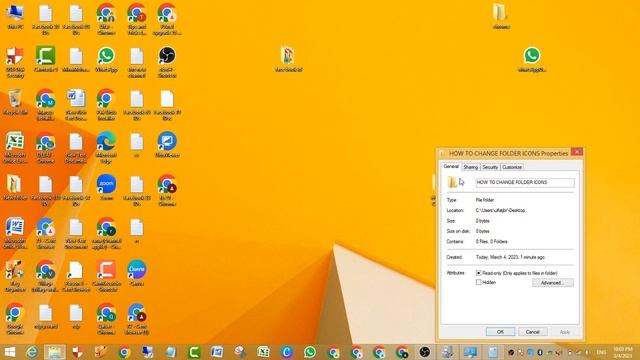Open Canva desktop shortcut
This screenshot has height=360, width=640.
137,273
